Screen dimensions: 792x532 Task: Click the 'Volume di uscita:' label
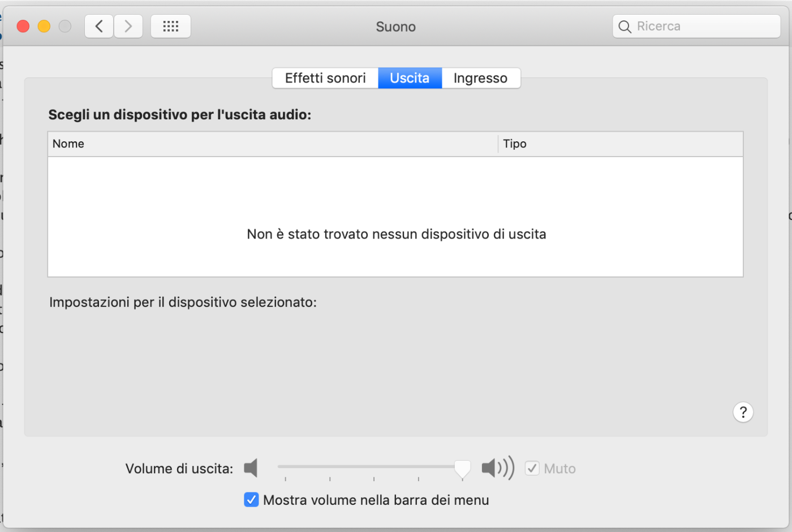179,469
